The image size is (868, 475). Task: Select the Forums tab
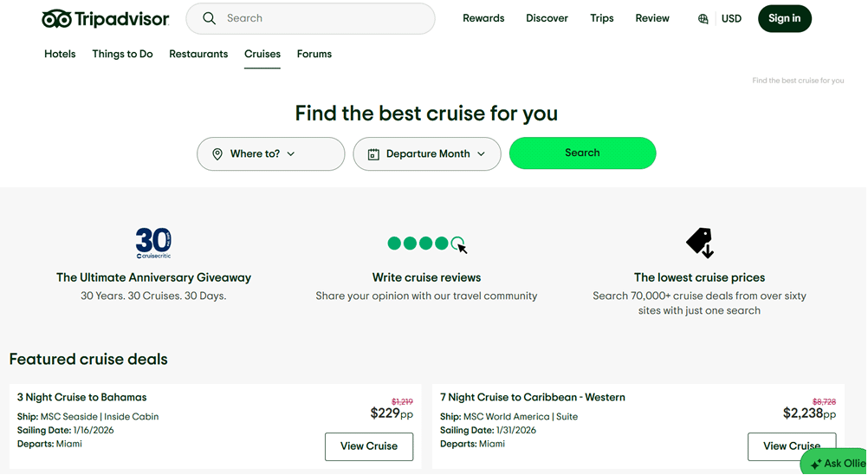314,54
